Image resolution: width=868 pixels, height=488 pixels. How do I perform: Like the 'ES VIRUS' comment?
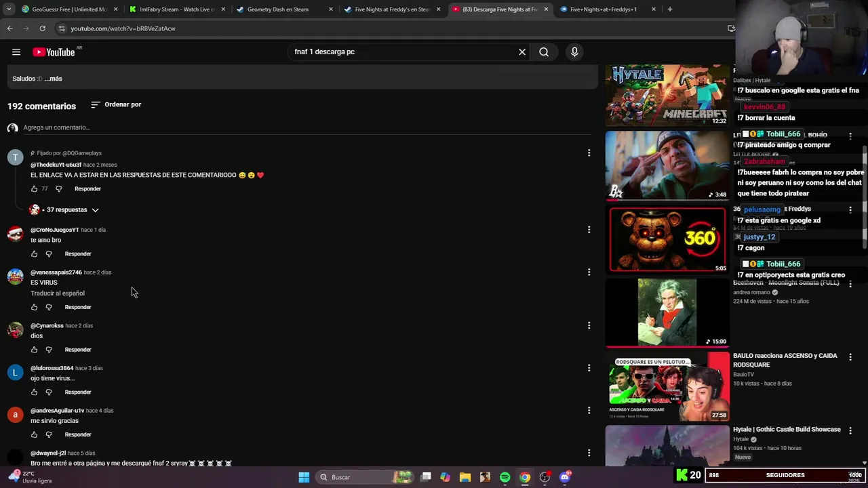[x=34, y=308]
